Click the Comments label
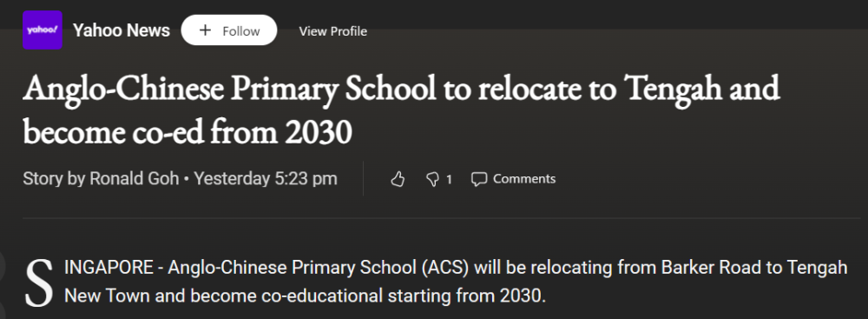This screenshot has height=319, width=868. [524, 179]
